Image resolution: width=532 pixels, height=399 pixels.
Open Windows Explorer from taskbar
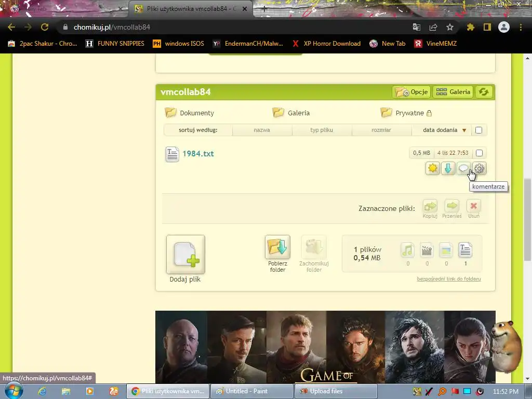66,391
